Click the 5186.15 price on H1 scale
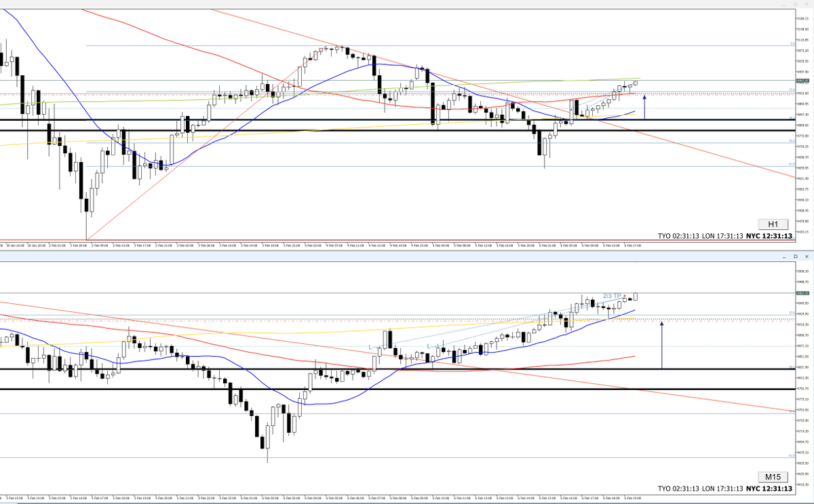 tap(803, 18)
